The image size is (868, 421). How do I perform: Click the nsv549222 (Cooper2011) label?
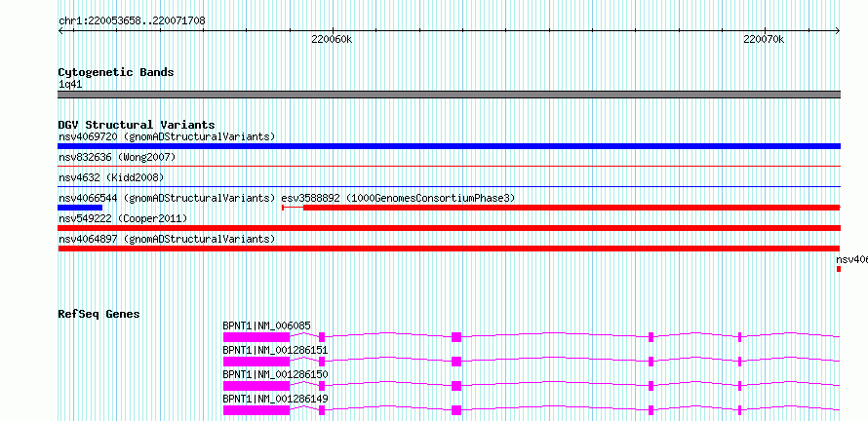[122, 218]
